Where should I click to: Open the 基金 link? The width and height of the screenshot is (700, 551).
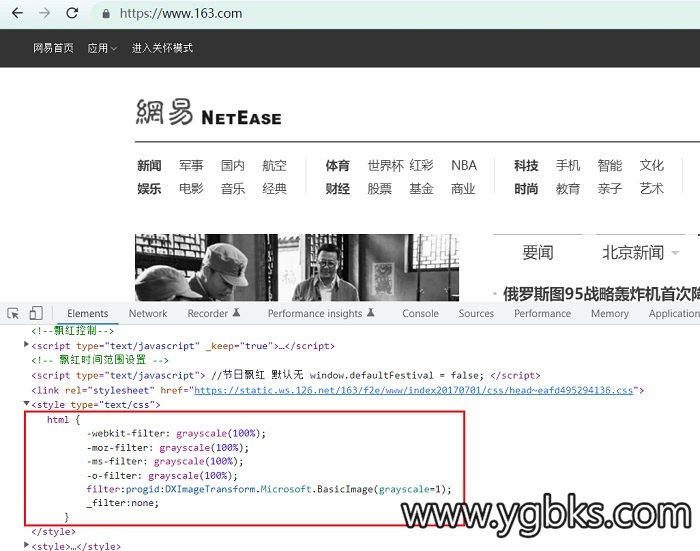click(421, 189)
